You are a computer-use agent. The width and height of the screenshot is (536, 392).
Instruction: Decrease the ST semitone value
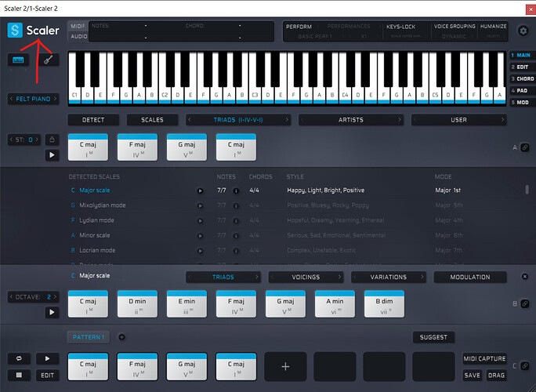pos(11,140)
